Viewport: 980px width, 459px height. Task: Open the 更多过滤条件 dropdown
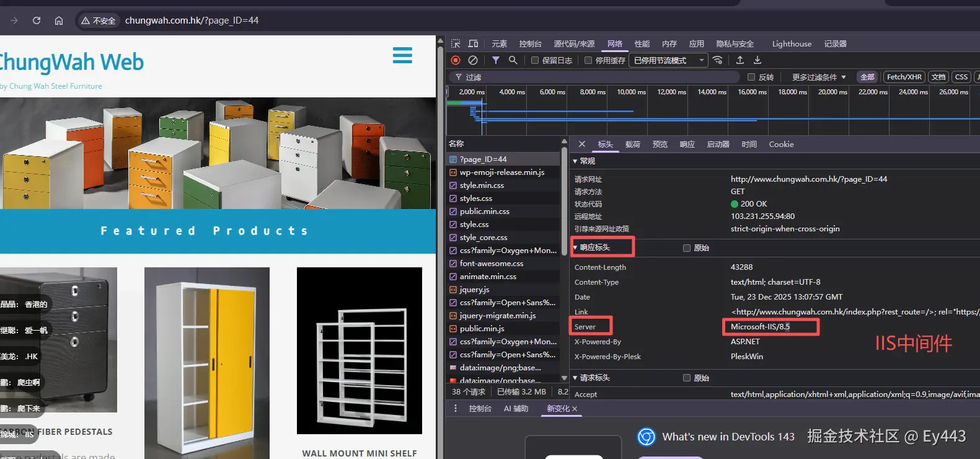click(x=819, y=77)
